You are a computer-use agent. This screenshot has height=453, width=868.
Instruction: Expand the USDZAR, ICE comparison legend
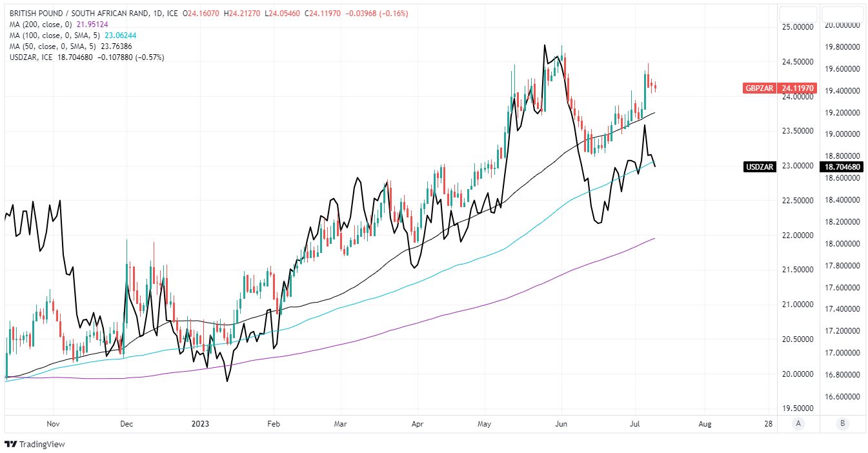[x=35, y=57]
